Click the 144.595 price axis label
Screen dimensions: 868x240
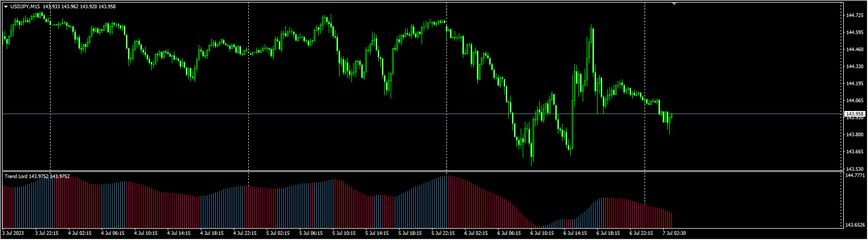tap(855, 33)
